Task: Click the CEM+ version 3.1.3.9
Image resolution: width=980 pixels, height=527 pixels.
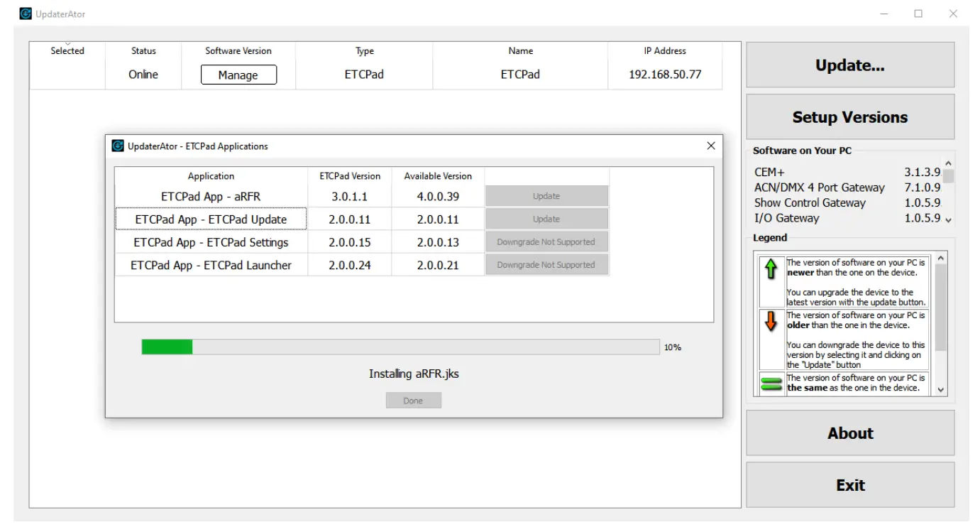Action: point(923,172)
